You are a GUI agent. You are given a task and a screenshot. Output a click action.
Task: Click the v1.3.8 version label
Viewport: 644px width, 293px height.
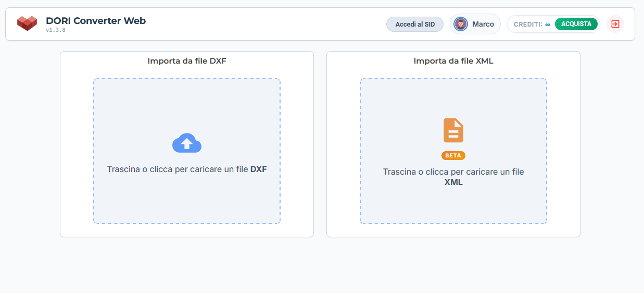click(55, 30)
